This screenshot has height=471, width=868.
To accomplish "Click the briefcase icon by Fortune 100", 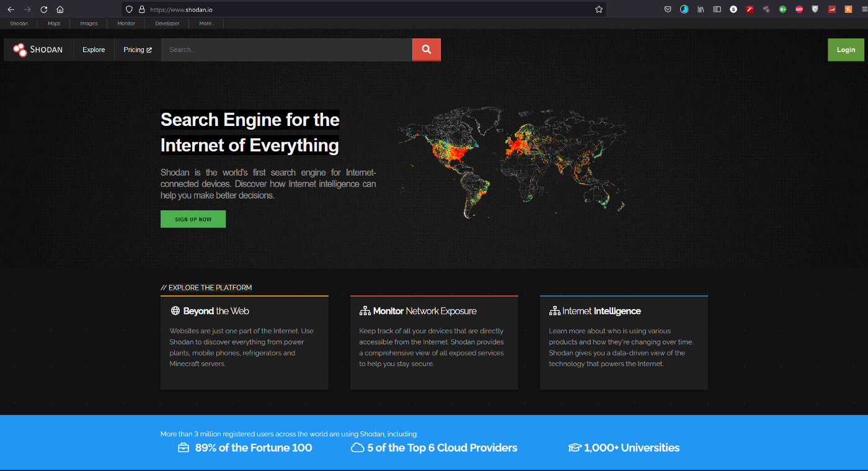I will tap(184, 448).
